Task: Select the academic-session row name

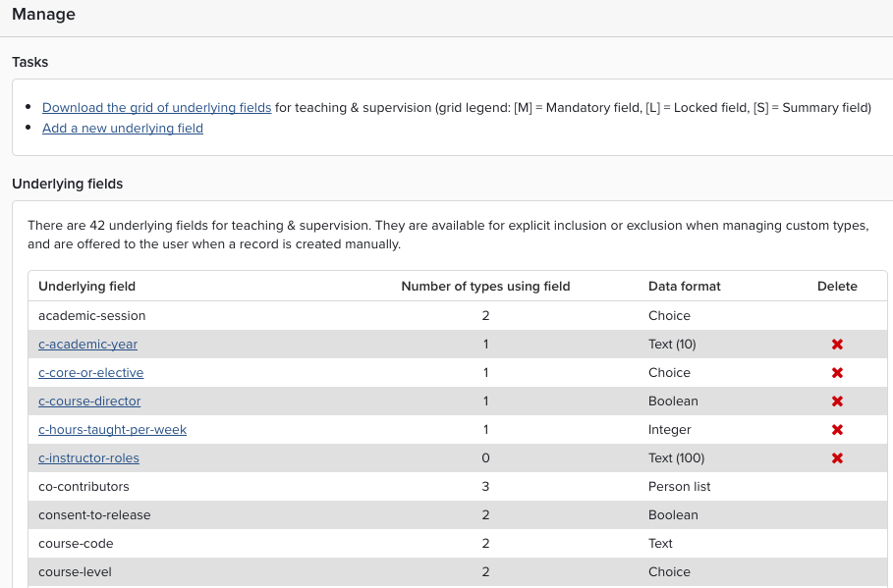Action: [91, 316]
